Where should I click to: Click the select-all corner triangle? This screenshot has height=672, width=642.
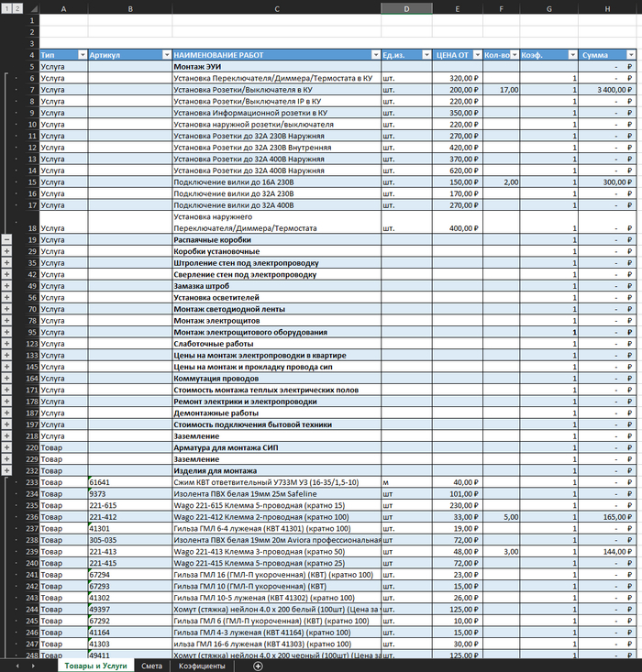(34, 9)
